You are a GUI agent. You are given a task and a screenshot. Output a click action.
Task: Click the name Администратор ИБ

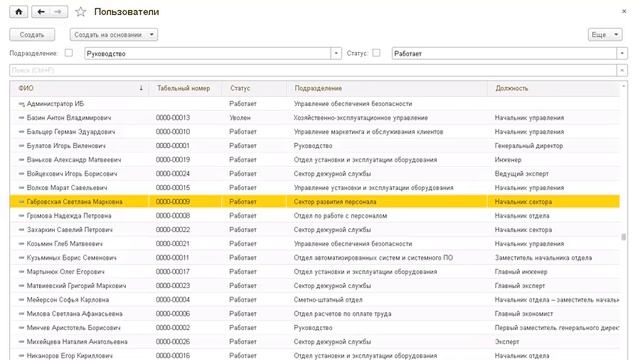[x=55, y=104]
